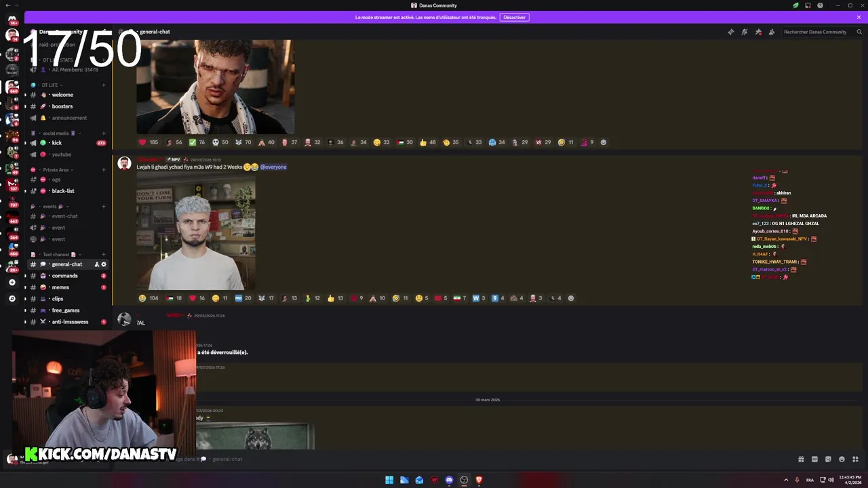This screenshot has width=868, height=488.
Task: Toggle the thumbs up reaction with 13
Action: pos(336,298)
